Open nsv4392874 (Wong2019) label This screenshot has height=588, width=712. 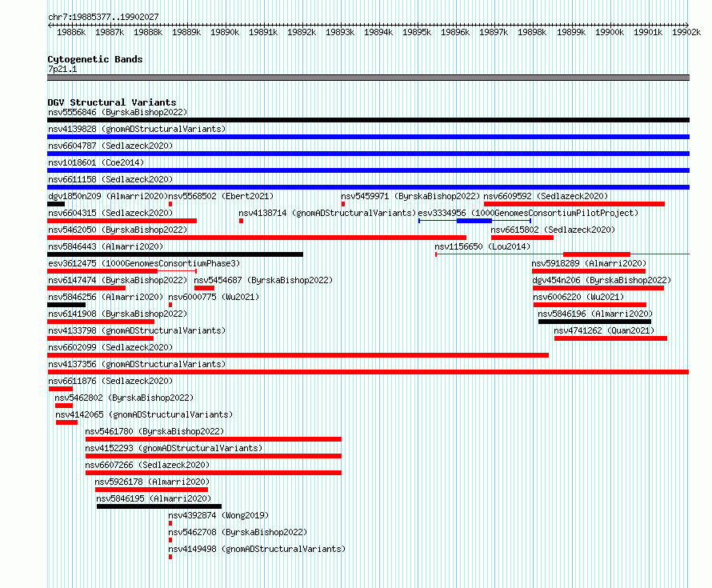(218, 515)
